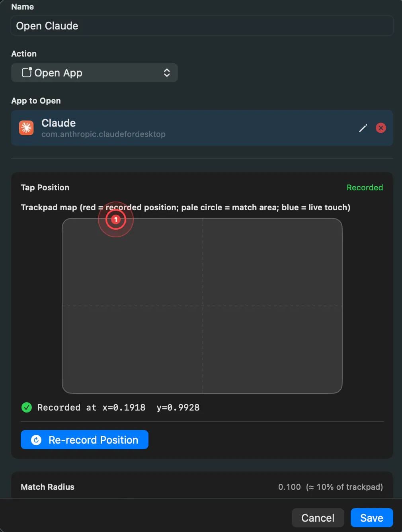Screen dimensions: 402x532
Task: Save the gesture configuration
Action: click(x=372, y=518)
